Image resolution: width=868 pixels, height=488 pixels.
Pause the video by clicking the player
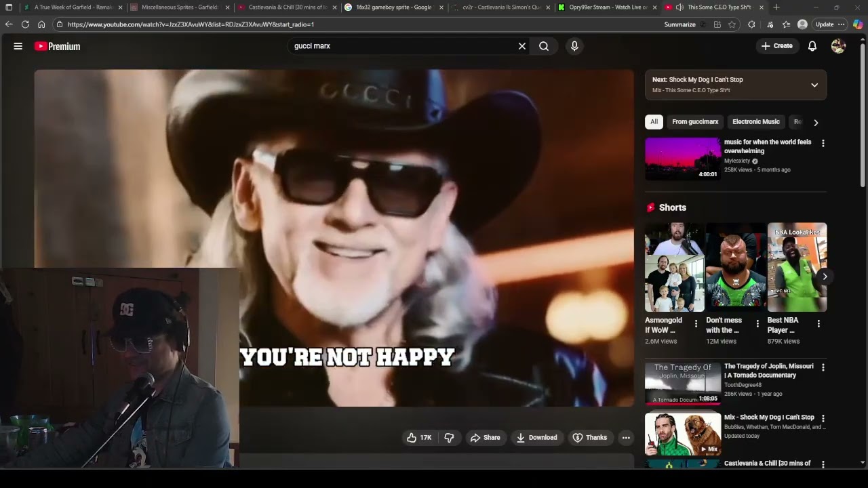pyautogui.click(x=334, y=237)
